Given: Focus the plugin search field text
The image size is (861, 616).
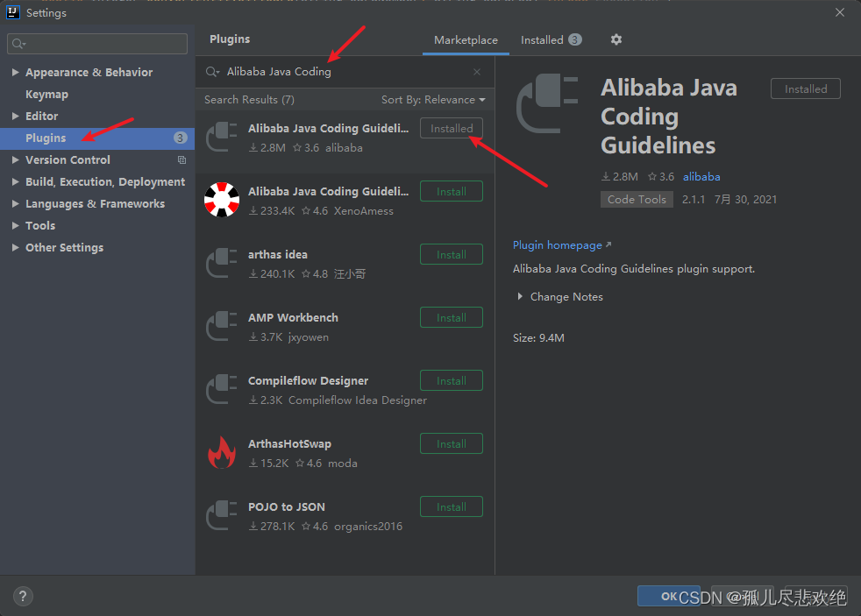Looking at the screenshot, I should coord(279,72).
